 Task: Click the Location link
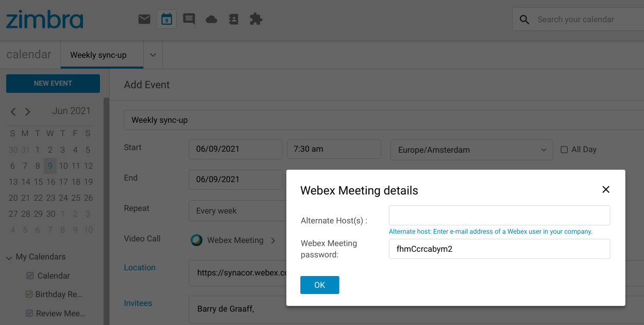140,267
